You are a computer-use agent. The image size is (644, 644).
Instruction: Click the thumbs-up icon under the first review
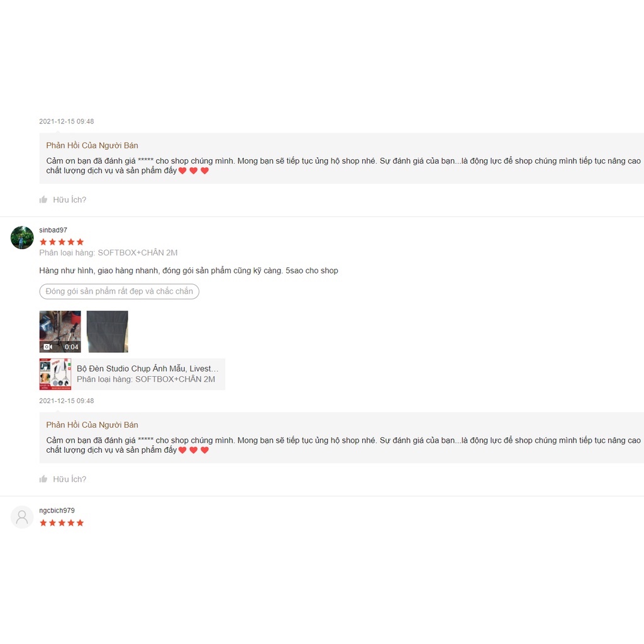pyautogui.click(x=43, y=199)
